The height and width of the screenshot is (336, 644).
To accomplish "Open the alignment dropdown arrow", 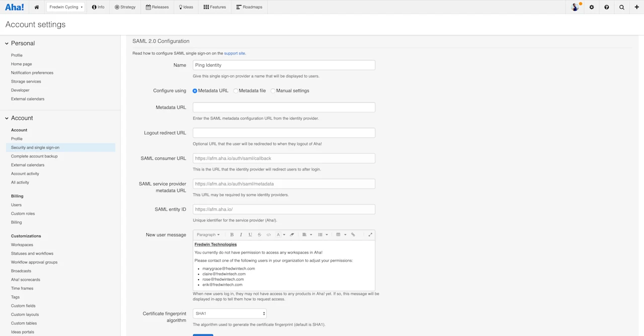I will click(x=311, y=235).
